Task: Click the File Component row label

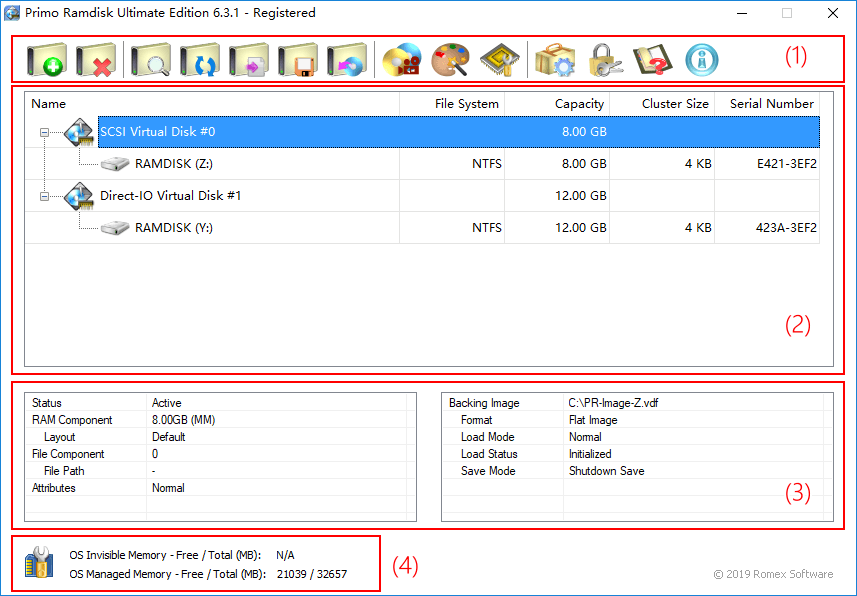Action: [x=68, y=454]
